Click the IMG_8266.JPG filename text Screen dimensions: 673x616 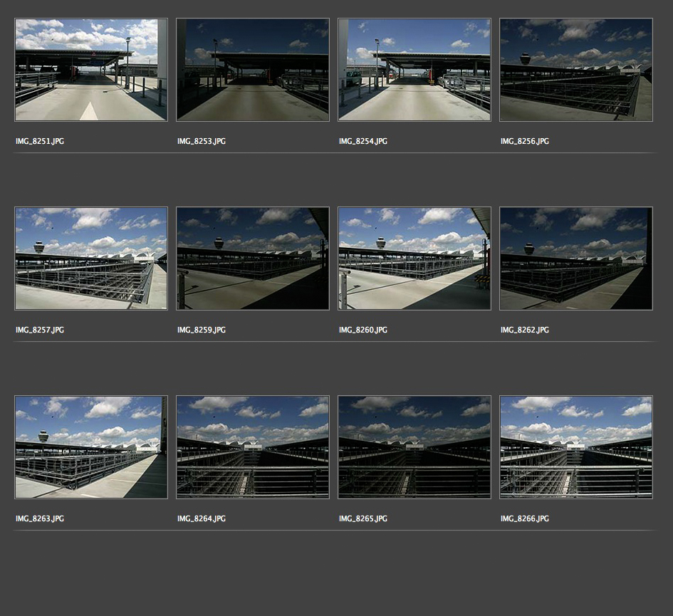(x=525, y=519)
